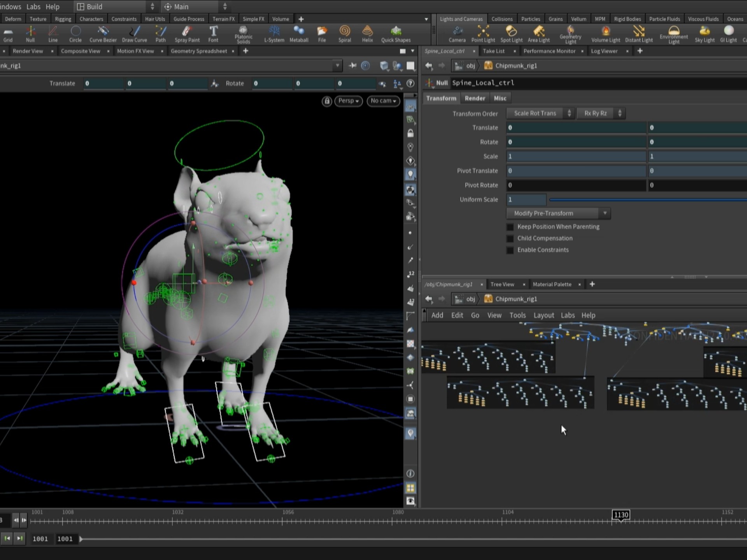Add a Camera from the shelf
The height and width of the screenshot is (560, 747).
coord(457,34)
